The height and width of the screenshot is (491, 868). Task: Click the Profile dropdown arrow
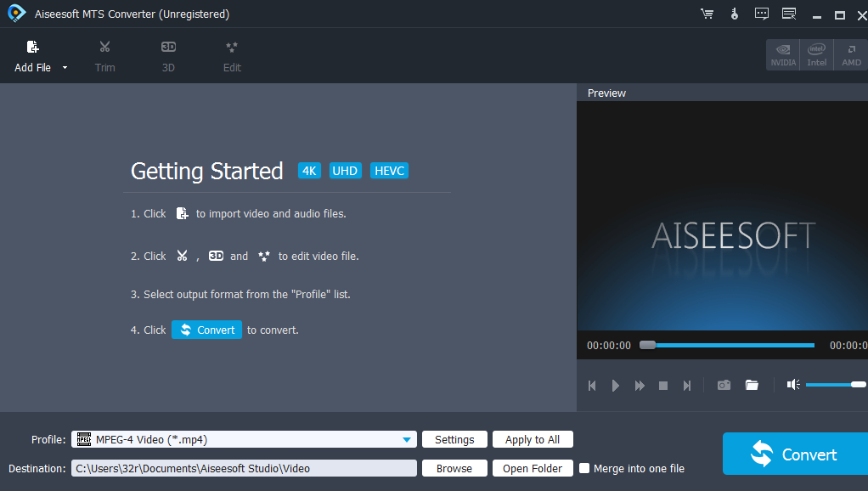(x=407, y=439)
